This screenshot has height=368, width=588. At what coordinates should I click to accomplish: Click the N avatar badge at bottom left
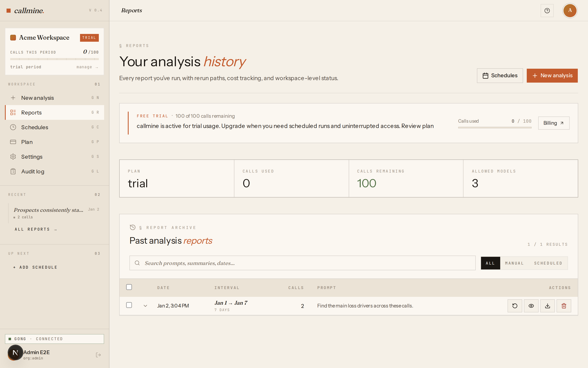coord(15,352)
